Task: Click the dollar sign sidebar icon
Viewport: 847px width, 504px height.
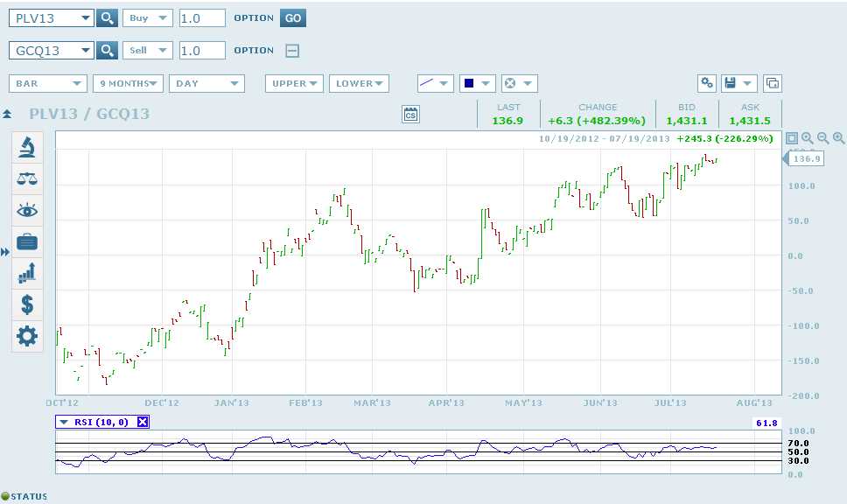Action: coord(27,304)
